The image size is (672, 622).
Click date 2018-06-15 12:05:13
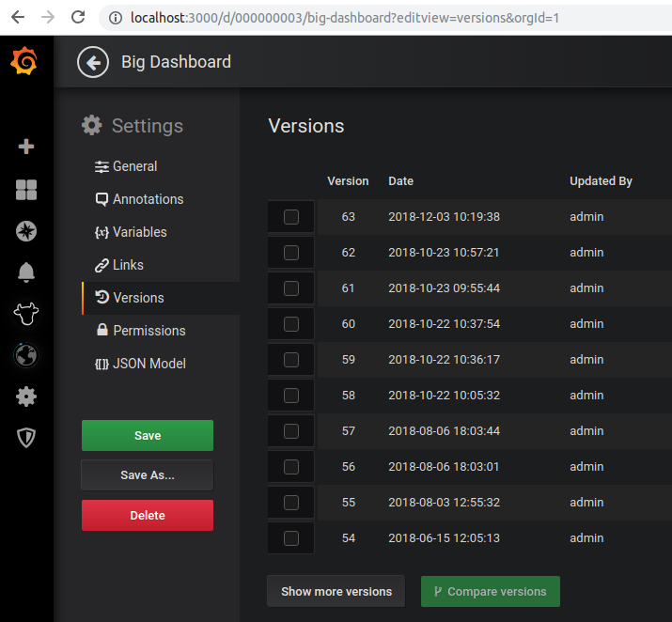(444, 538)
